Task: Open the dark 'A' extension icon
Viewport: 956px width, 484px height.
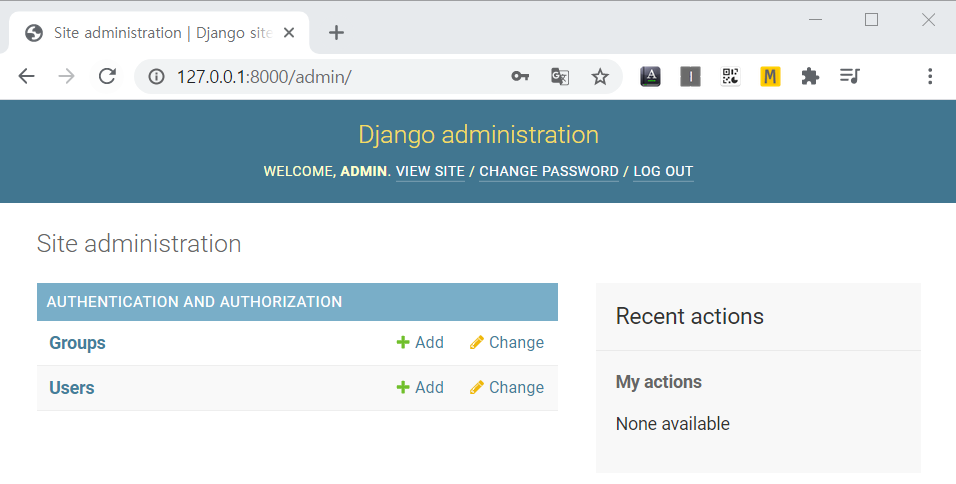Action: pyautogui.click(x=651, y=76)
